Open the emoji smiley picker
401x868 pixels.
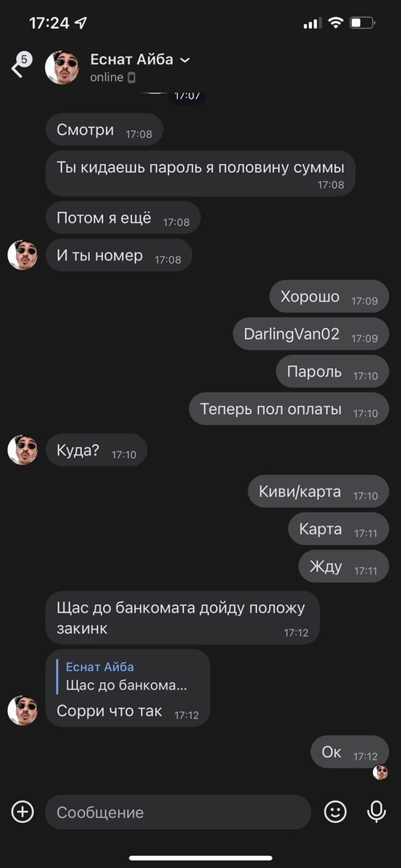[x=335, y=812]
